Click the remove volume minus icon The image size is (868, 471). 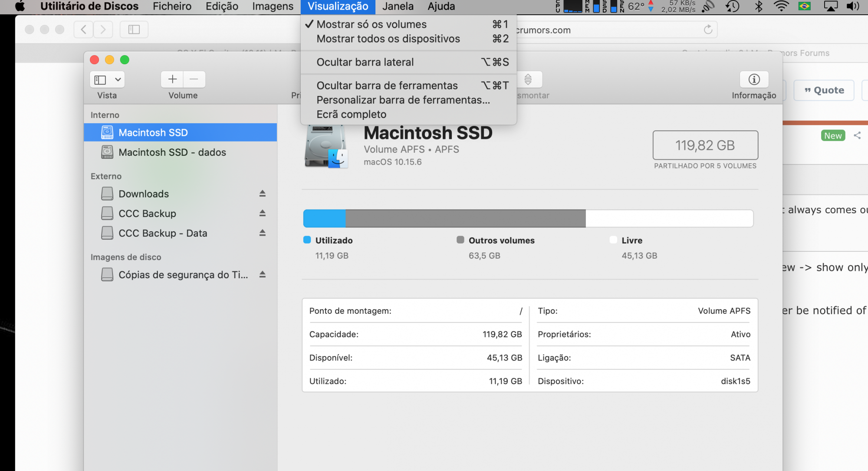pos(194,79)
